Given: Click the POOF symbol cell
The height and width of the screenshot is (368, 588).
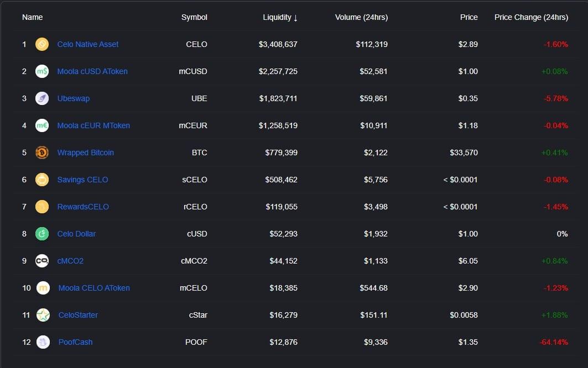Looking at the screenshot, I should click(x=196, y=342).
